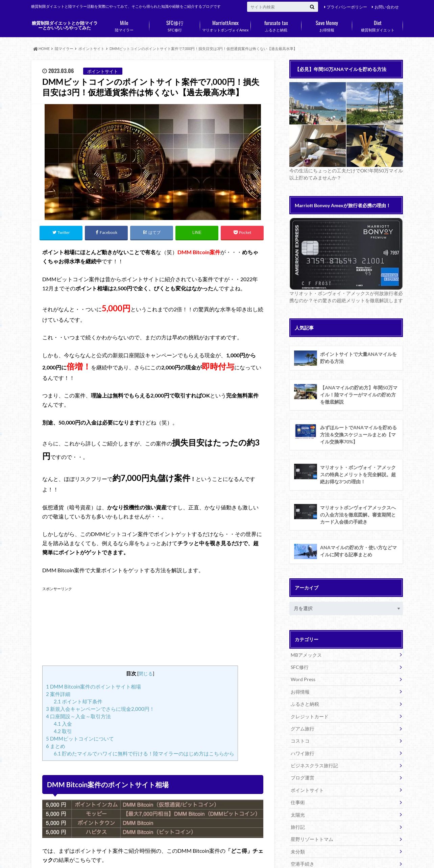Viewport: 434px width, 868px height.
Task: Jump to TOC item 2 案件詳細
Action: pos(58,694)
